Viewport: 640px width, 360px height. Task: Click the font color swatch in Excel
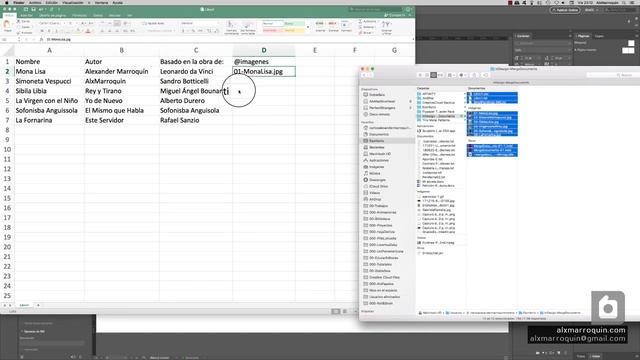[x=87, y=31]
